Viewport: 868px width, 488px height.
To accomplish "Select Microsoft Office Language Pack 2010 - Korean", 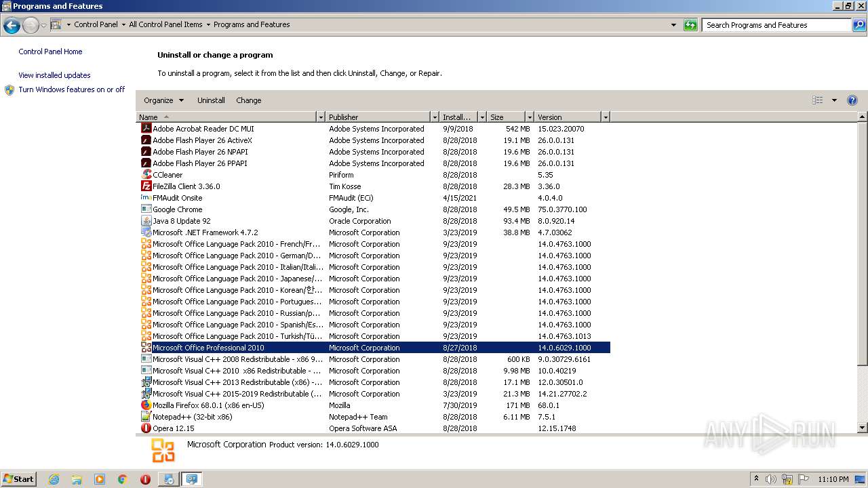I will coord(373,289).
